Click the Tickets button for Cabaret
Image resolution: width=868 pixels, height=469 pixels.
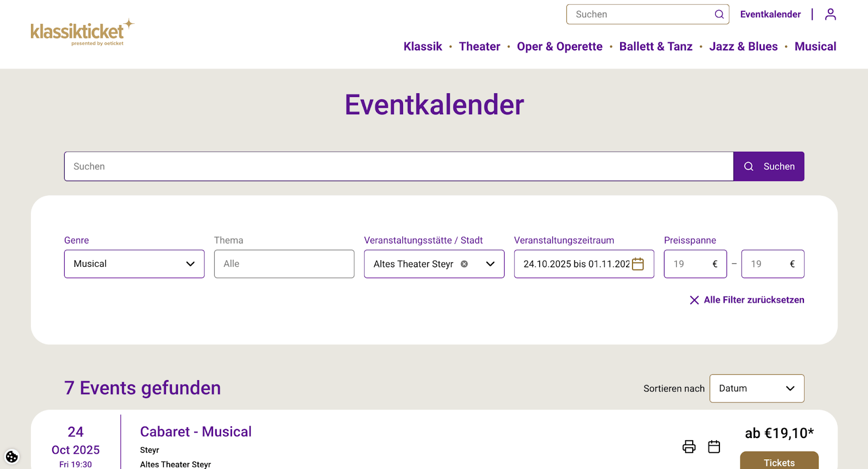778,461
